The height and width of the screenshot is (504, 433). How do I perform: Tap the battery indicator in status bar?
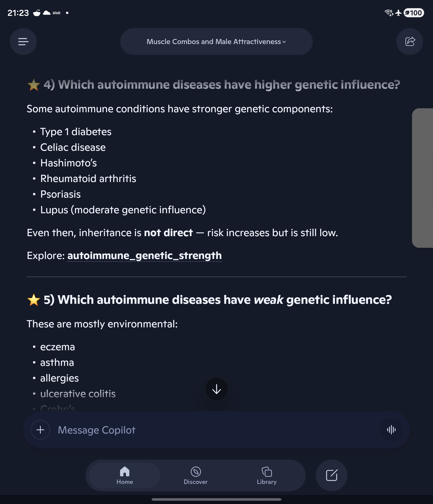[414, 13]
